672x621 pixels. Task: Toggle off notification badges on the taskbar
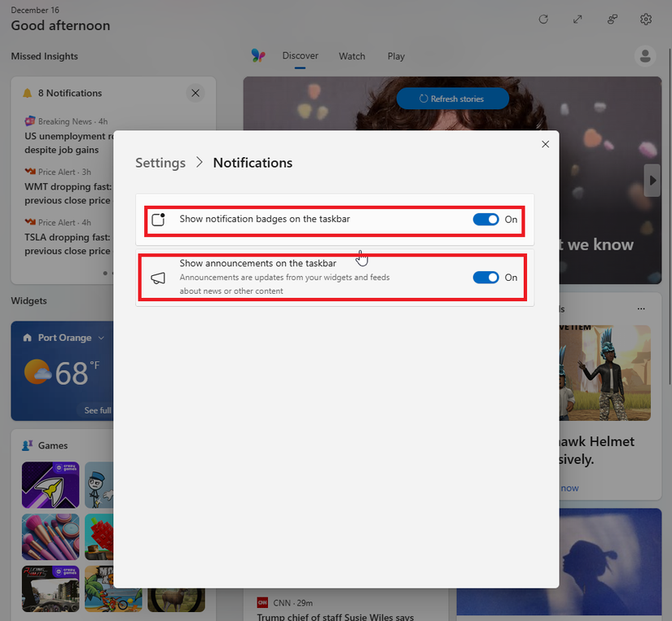click(x=485, y=219)
